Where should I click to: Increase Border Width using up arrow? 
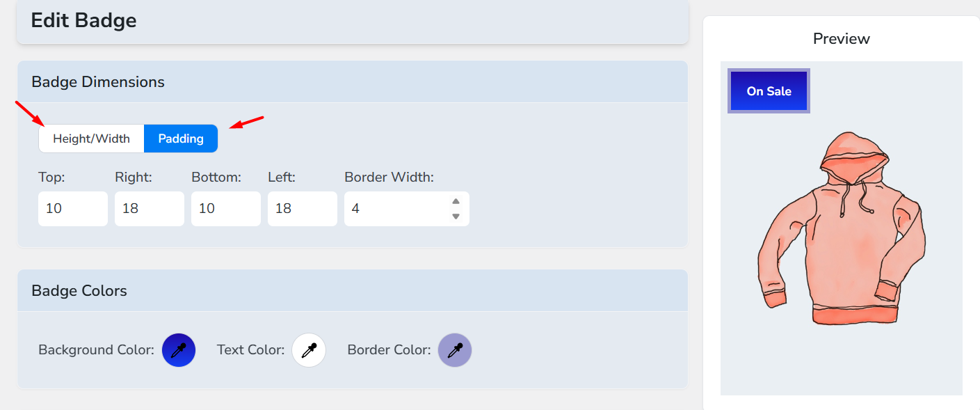[x=456, y=202]
